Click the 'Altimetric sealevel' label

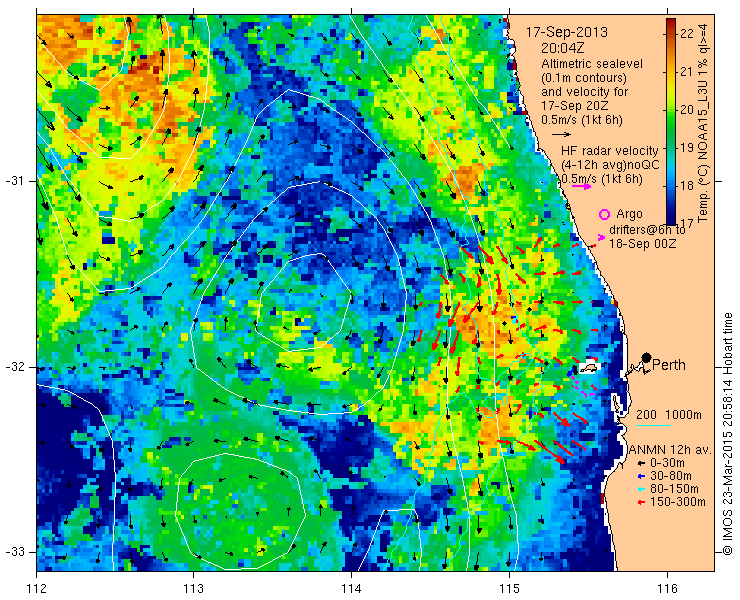(x=592, y=64)
